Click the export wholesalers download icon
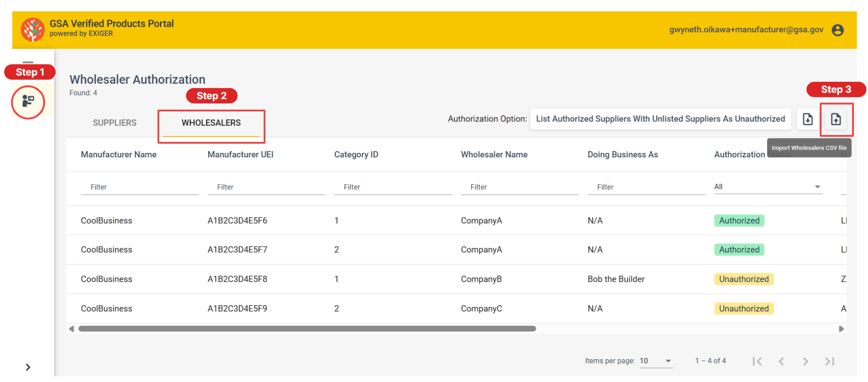Image resolution: width=868 pixels, height=382 pixels. pyautogui.click(x=807, y=119)
